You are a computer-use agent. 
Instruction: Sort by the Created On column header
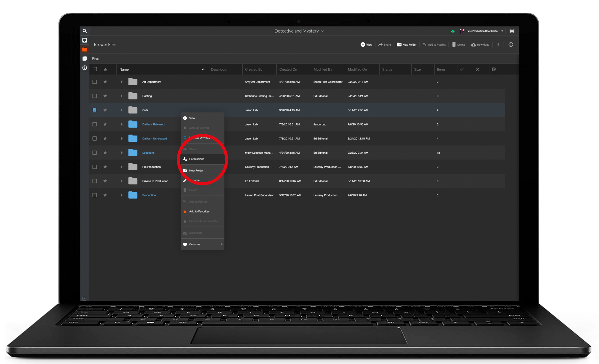[x=288, y=69]
